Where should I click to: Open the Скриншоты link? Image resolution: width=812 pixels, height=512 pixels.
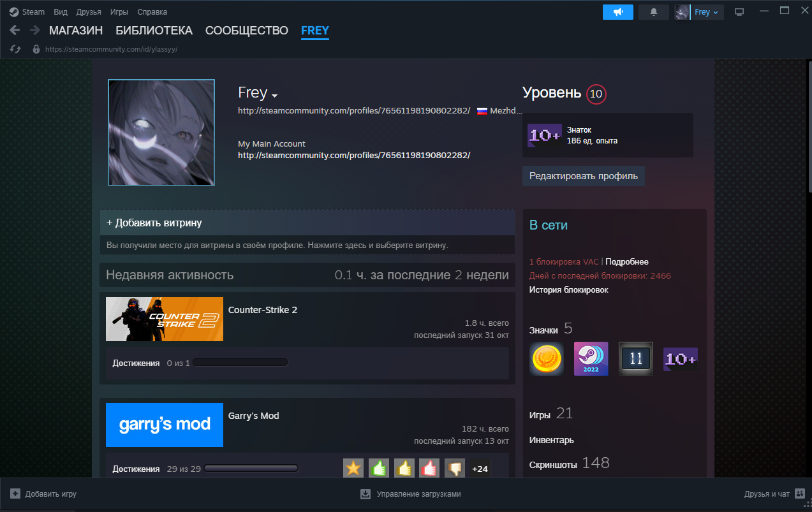(553, 465)
